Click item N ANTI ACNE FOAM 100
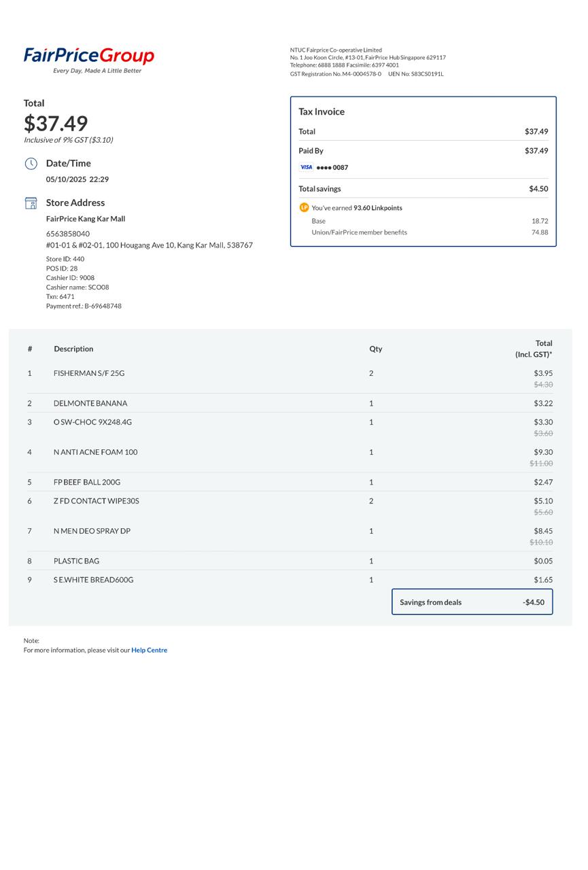 click(95, 452)
